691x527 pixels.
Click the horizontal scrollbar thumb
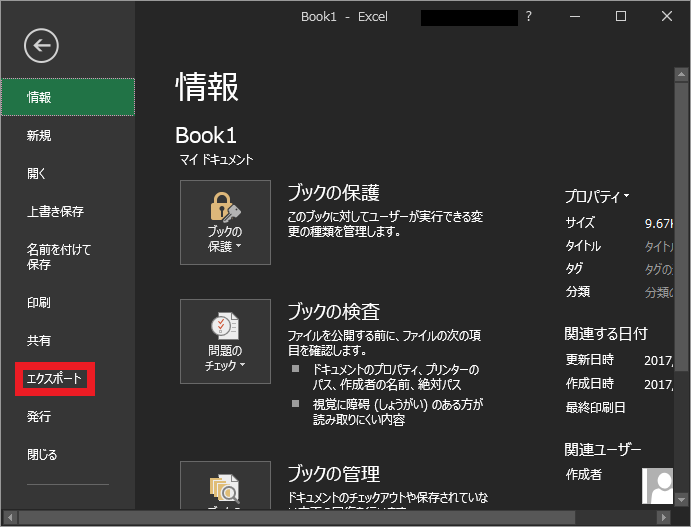[x=297, y=517]
